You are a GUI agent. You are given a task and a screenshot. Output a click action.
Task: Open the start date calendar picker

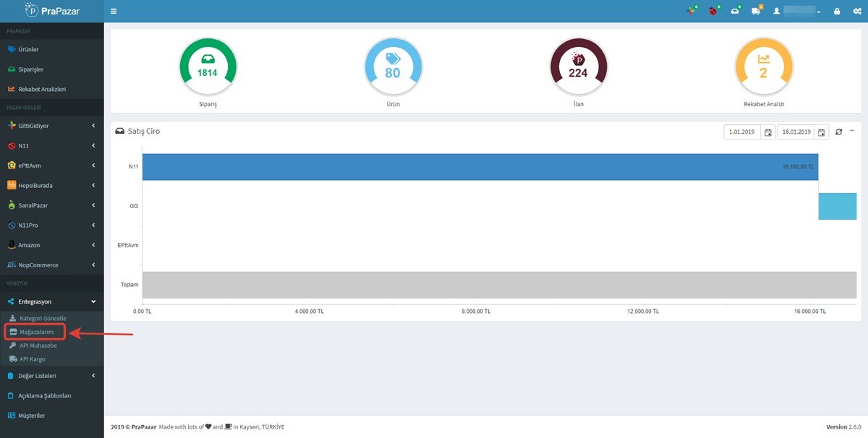768,132
